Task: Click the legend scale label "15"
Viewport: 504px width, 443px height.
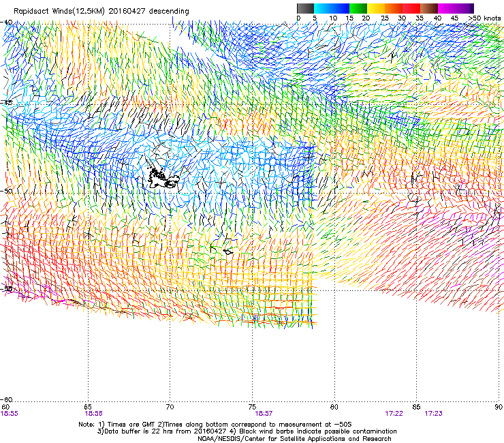Action: (349, 18)
